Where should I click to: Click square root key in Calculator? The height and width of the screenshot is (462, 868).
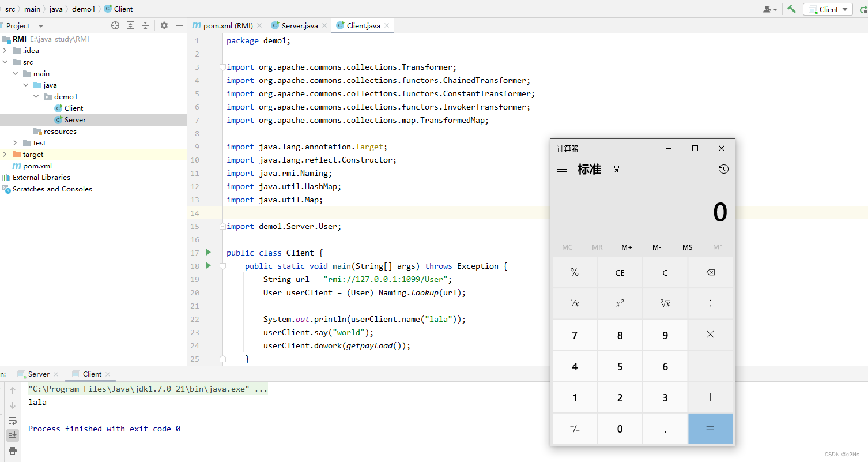(665, 303)
